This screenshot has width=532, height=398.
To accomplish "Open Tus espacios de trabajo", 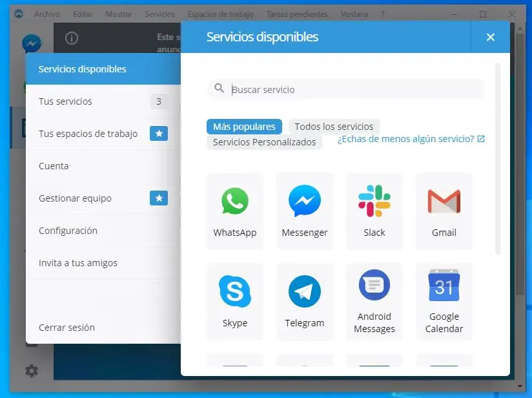I will (x=103, y=134).
